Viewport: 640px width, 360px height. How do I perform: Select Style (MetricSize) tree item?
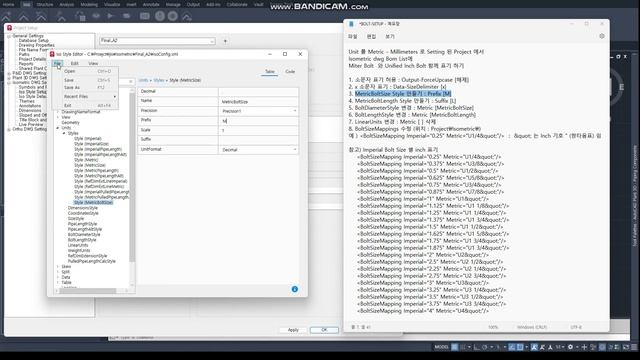coord(90,165)
